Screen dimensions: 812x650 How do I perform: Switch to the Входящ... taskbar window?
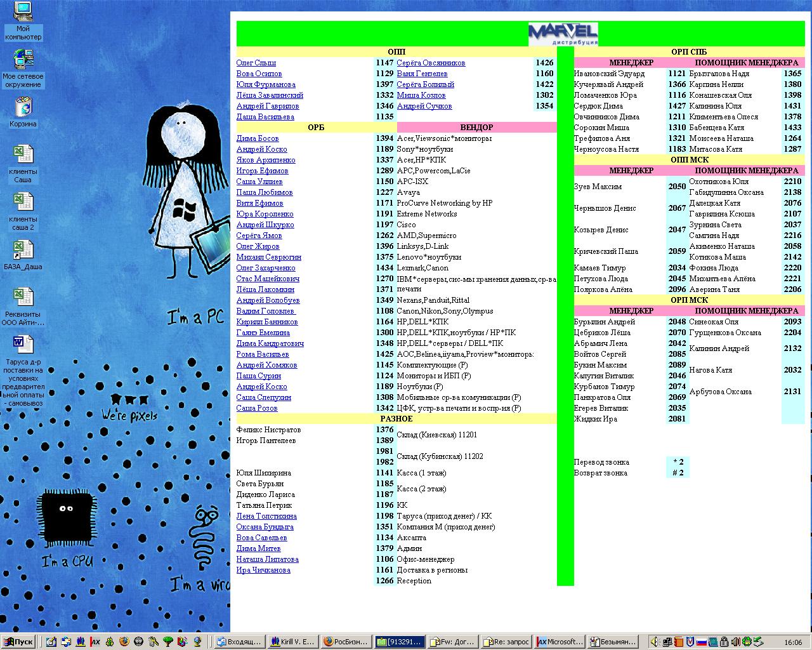(x=239, y=642)
